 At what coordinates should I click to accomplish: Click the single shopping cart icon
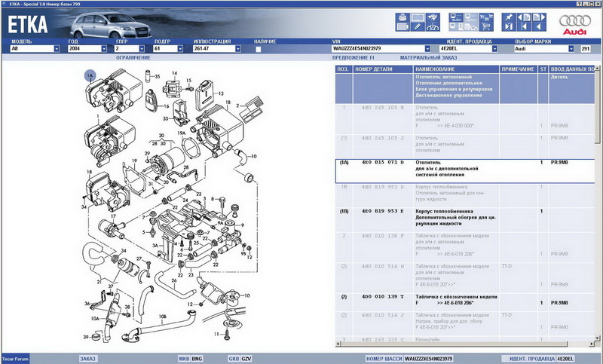(486, 26)
